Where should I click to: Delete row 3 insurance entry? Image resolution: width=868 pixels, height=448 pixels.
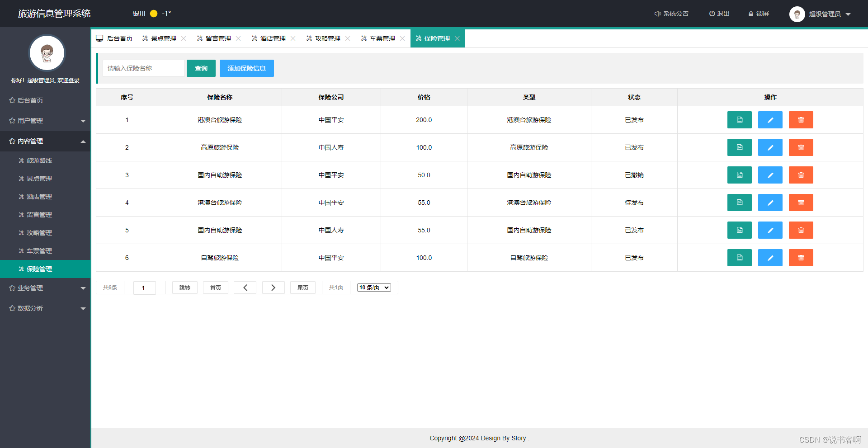point(801,175)
